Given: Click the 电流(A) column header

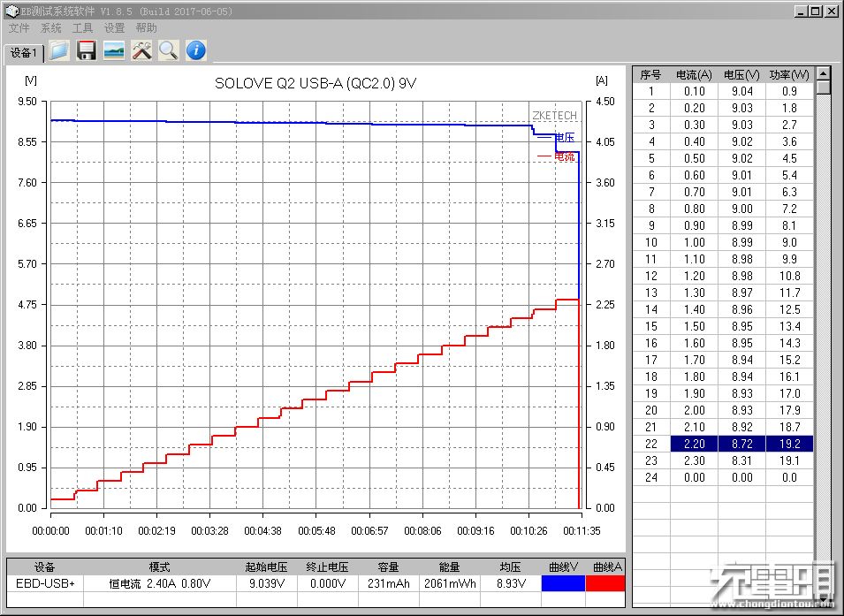Looking at the screenshot, I should pyautogui.click(x=694, y=75).
